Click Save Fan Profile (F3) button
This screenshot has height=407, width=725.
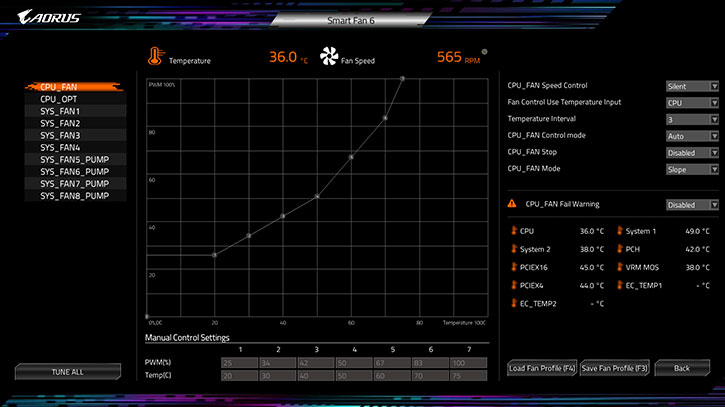click(615, 369)
